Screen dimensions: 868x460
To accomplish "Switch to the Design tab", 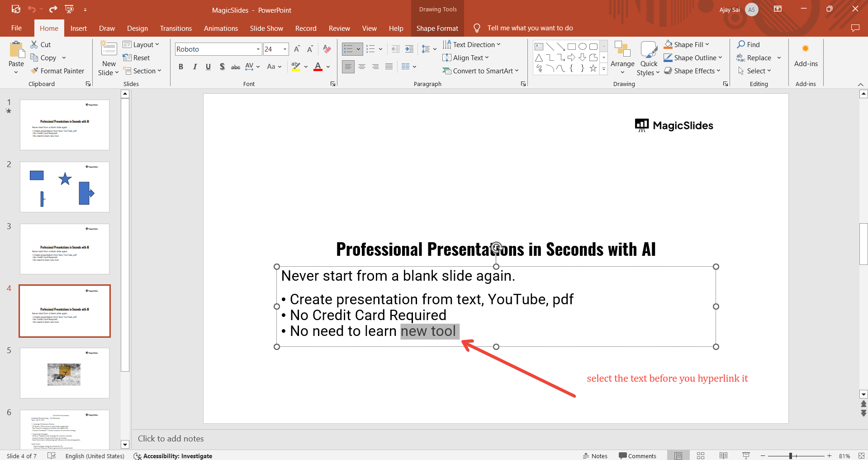I will [137, 28].
